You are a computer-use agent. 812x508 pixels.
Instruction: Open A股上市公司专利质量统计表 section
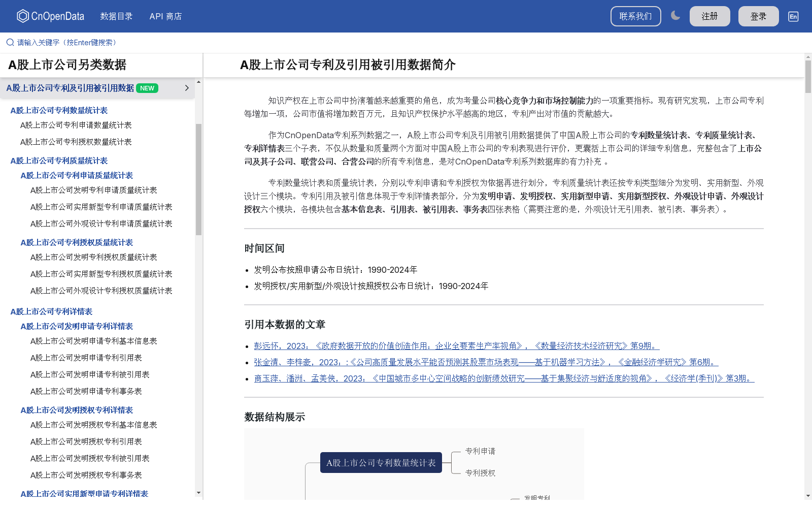[59, 161]
